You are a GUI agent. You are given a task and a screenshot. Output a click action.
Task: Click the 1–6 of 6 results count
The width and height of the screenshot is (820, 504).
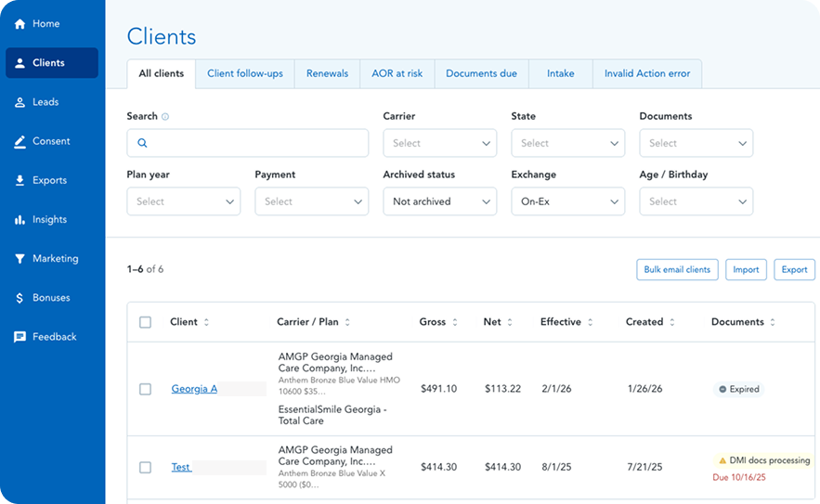pos(145,269)
